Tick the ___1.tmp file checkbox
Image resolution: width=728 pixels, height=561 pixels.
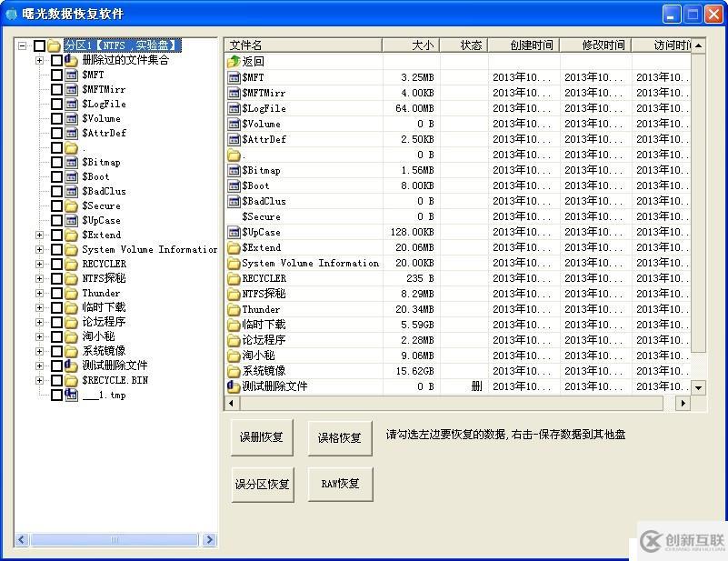56,395
